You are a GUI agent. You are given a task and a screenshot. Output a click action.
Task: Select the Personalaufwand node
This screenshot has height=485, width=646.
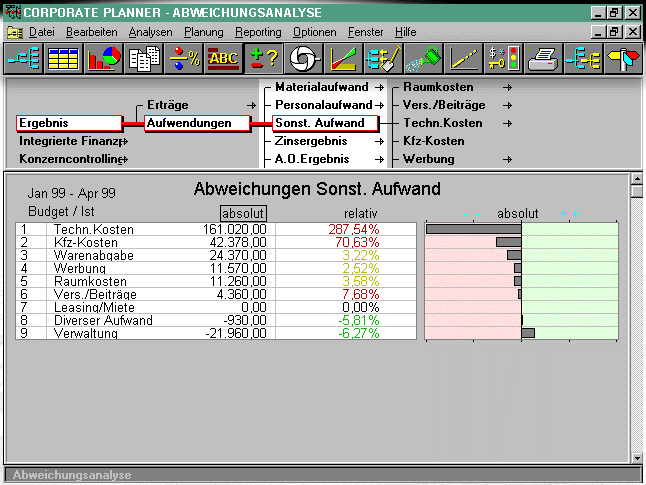tap(323, 105)
